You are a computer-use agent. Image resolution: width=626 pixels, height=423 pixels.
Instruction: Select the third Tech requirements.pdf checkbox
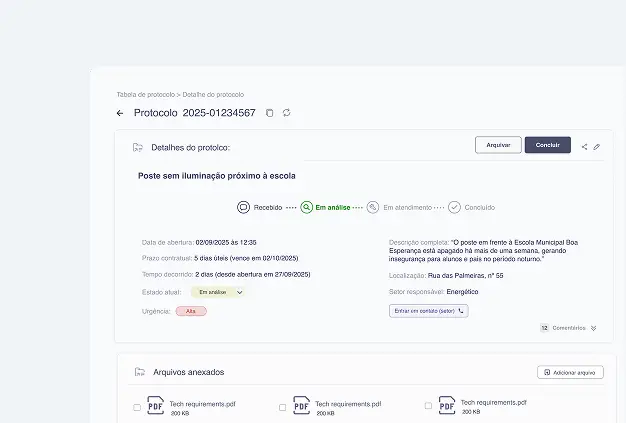(x=428, y=406)
